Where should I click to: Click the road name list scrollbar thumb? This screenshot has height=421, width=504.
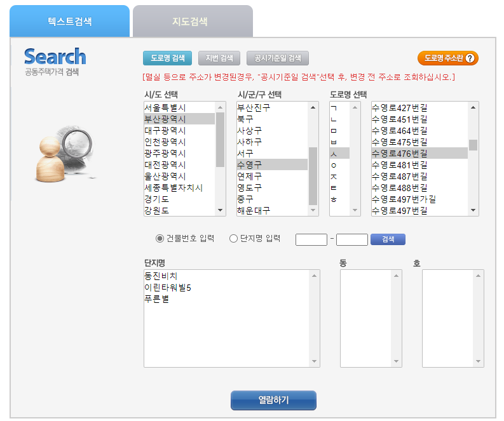pyautogui.click(x=473, y=145)
